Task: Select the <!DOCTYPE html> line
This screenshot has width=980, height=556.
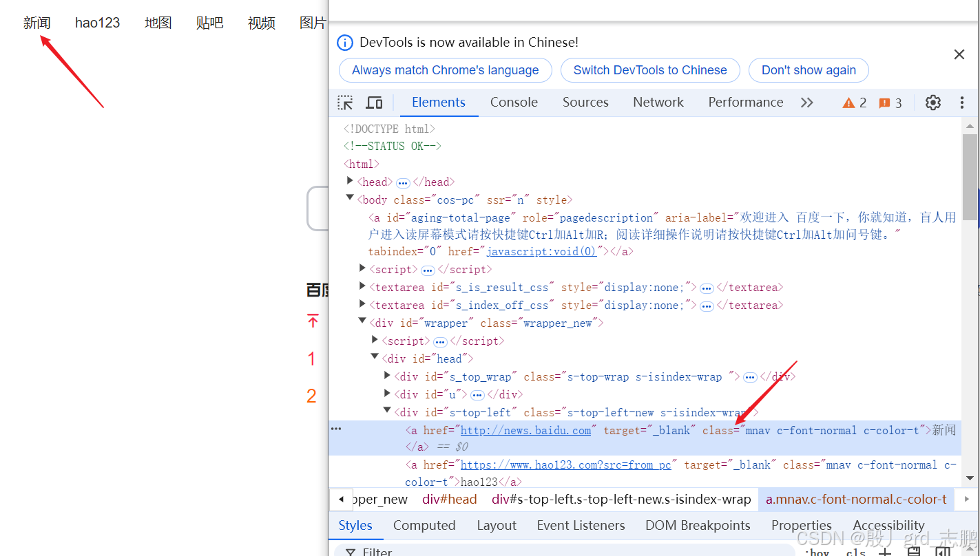Action: (390, 129)
